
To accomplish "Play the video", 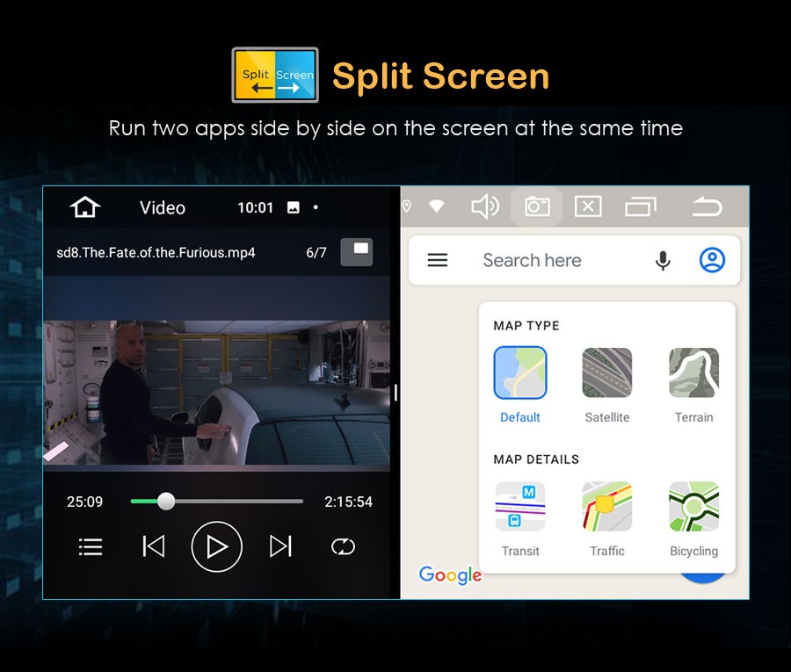I will tap(217, 546).
